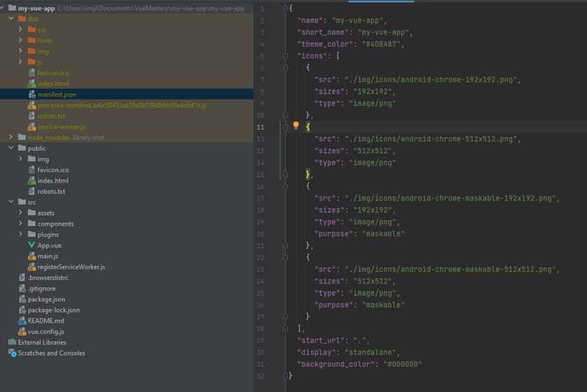This screenshot has width=587, height=392.
Task: Click main.js file in src folder
Action: [47, 256]
